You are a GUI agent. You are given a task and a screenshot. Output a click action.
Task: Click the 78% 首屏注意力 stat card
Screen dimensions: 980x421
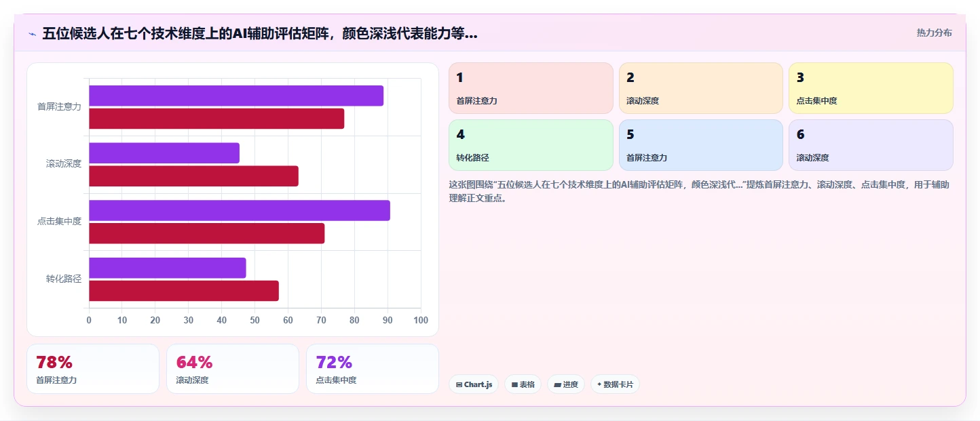(93, 369)
